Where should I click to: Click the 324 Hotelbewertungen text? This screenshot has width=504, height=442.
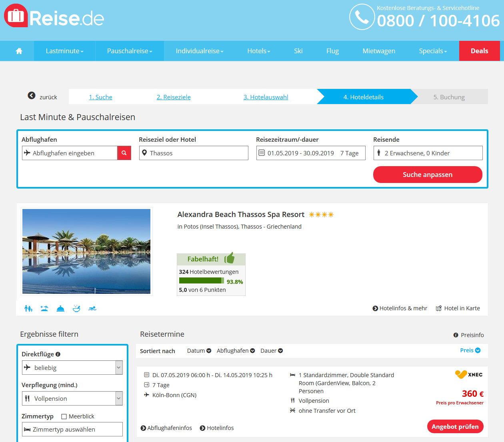pyautogui.click(x=208, y=272)
